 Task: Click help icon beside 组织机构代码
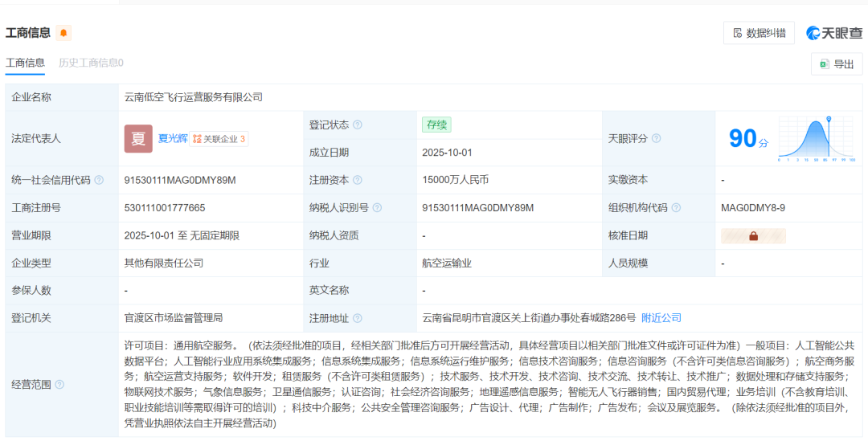(x=676, y=208)
